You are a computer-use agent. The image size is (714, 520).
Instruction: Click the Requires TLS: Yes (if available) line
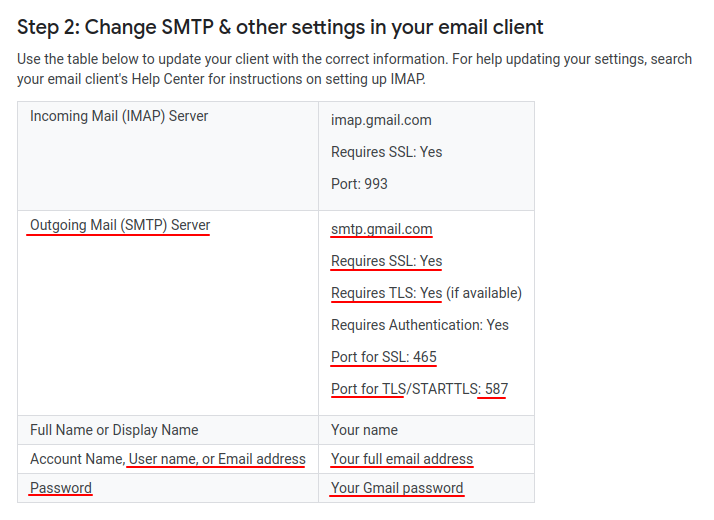coord(426,293)
